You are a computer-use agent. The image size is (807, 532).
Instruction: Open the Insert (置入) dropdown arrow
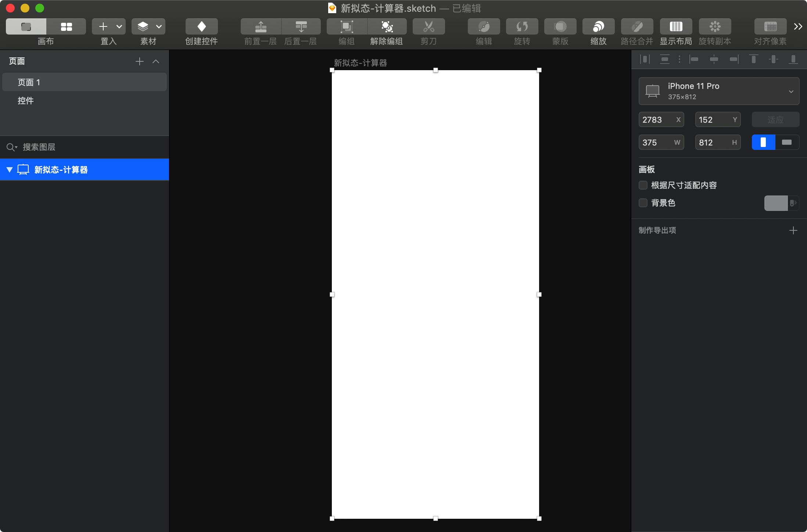pyautogui.click(x=119, y=26)
